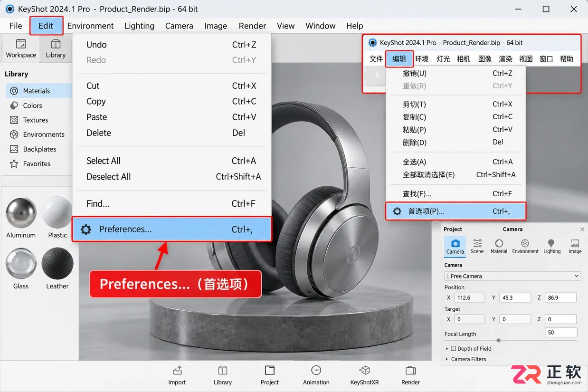Switch to the Image tab in the Project panel
This screenshot has height=392, width=588.
[575, 247]
